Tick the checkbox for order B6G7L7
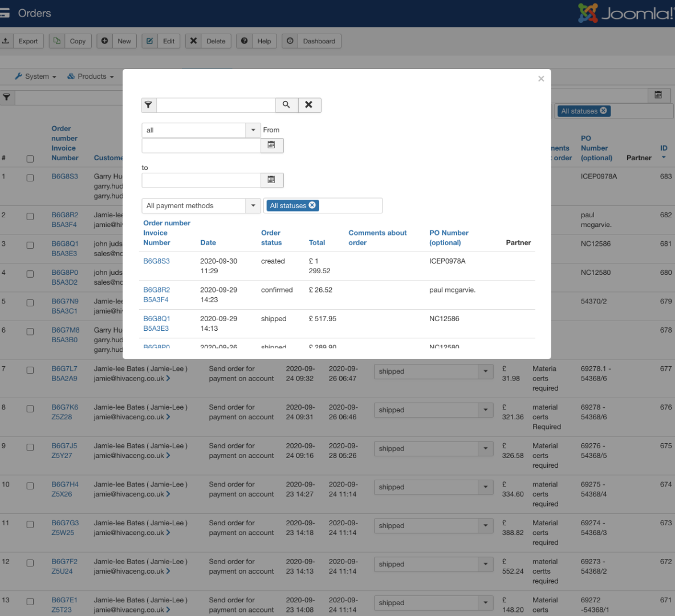 (30, 370)
